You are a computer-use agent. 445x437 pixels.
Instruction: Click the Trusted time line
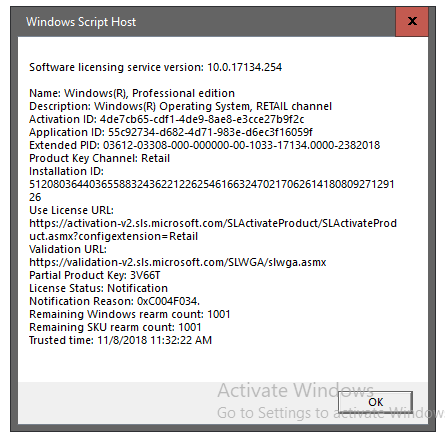(x=120, y=340)
